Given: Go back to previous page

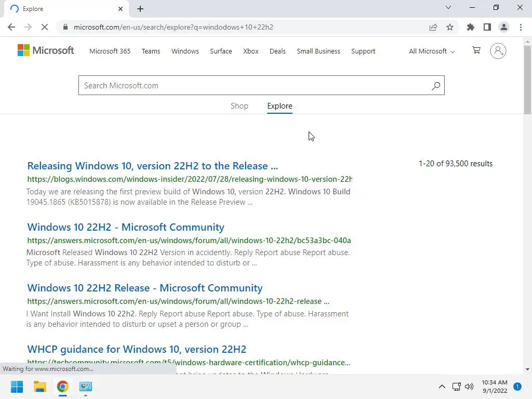Looking at the screenshot, I should coord(11,27).
